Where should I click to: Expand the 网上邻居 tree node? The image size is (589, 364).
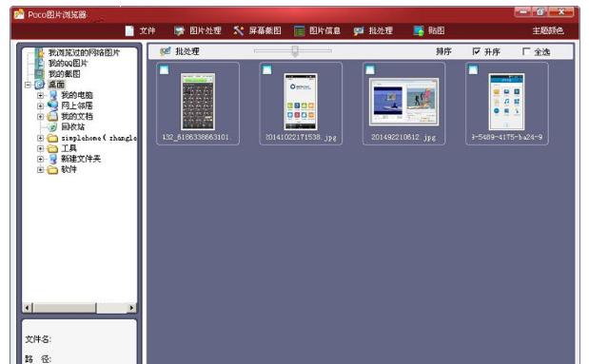[x=40, y=105]
